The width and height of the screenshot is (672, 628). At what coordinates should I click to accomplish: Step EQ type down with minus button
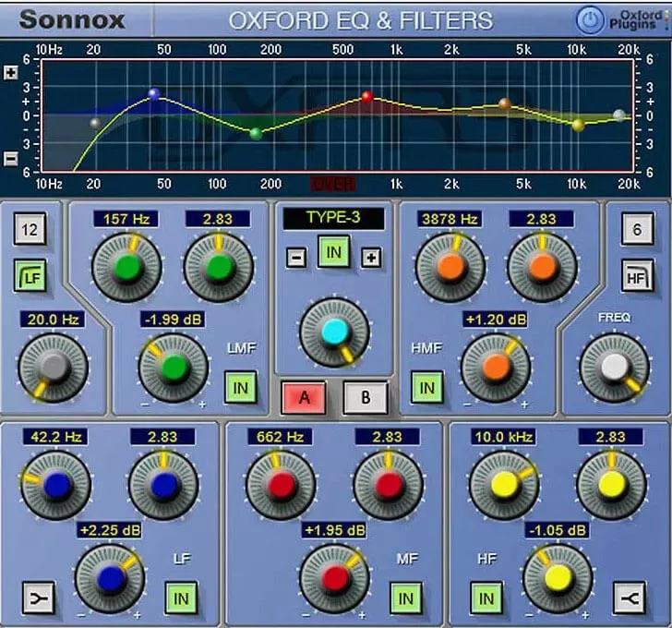(x=296, y=259)
